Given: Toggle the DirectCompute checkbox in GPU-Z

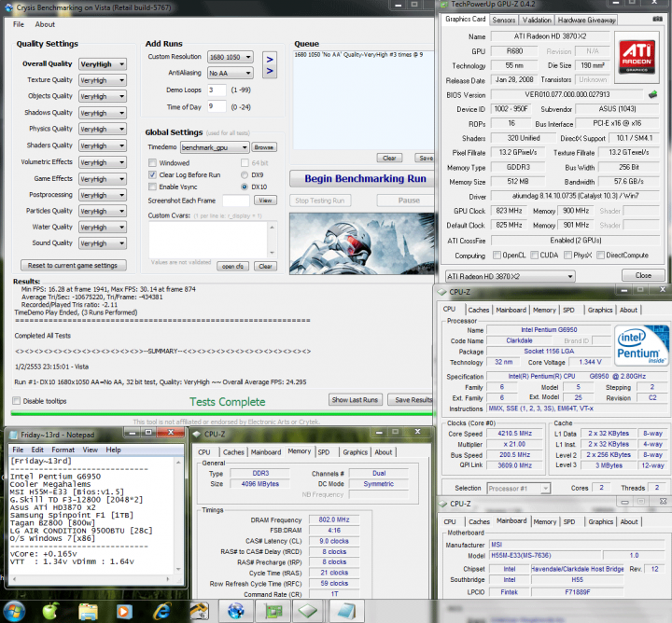Looking at the screenshot, I should (x=600, y=256).
